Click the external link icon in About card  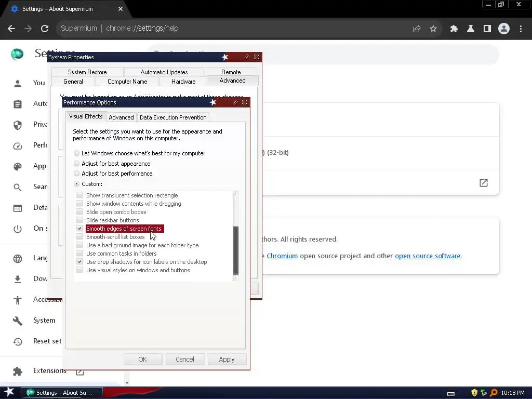click(x=484, y=183)
